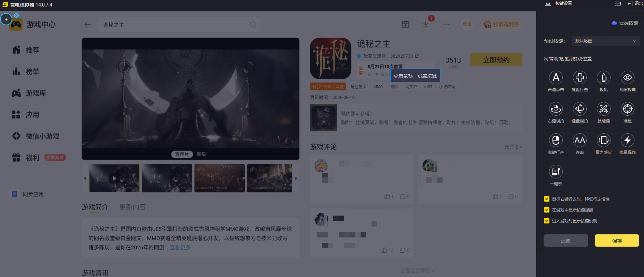Select the 批量操作 batch operation icon
Image resolution: width=644 pixels, height=277 pixels.
[x=628, y=140]
